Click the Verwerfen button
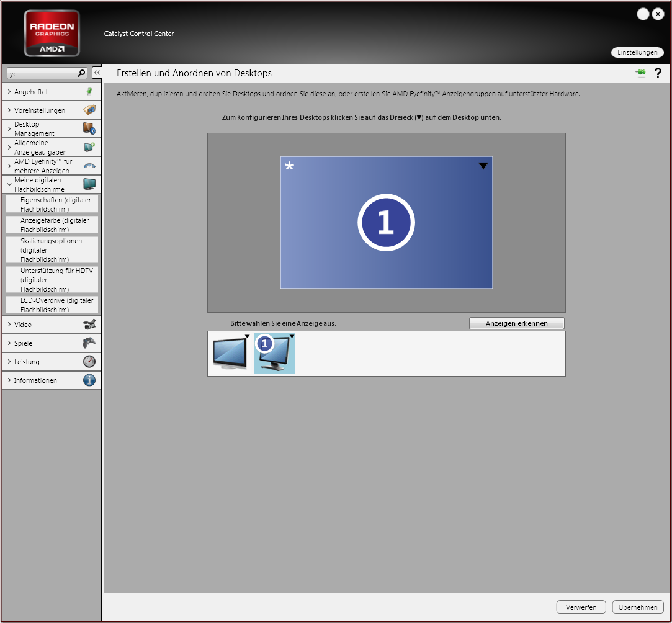The image size is (672, 623). (x=581, y=607)
